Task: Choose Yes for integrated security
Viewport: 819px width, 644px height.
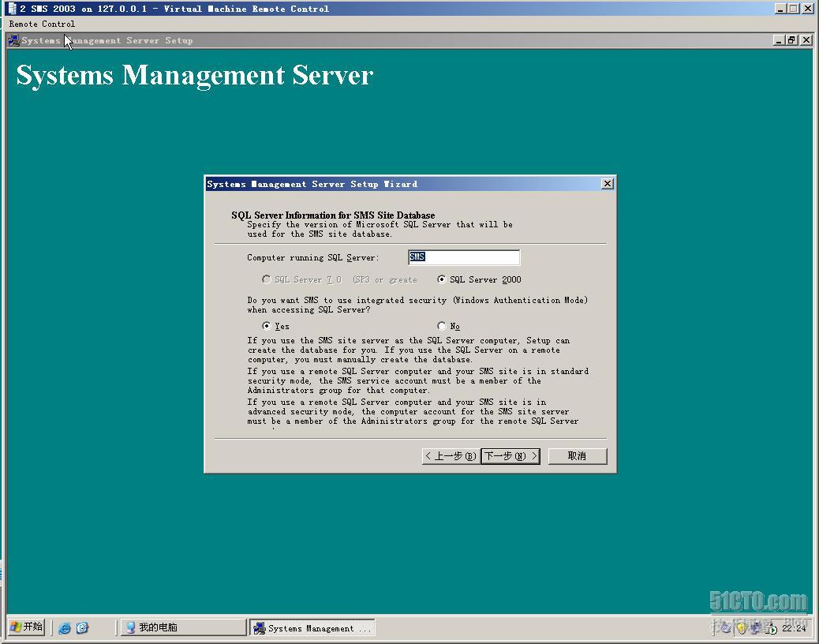Action: [x=267, y=326]
